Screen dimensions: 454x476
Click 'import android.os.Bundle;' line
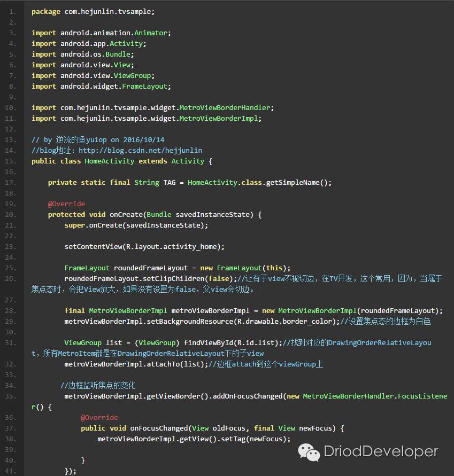[83, 54]
